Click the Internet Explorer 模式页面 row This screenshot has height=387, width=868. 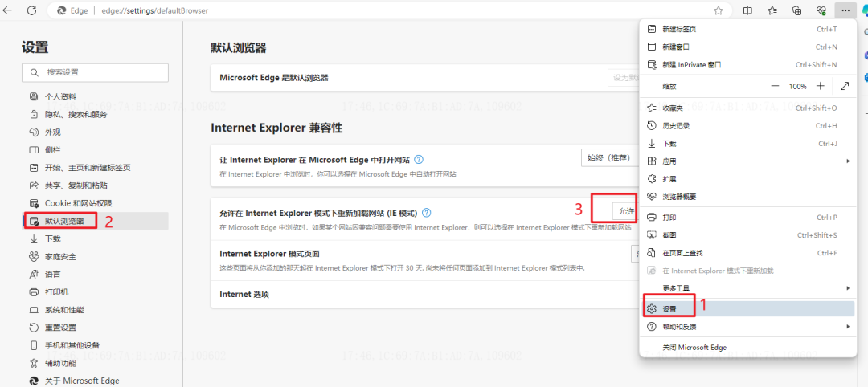coord(425,260)
